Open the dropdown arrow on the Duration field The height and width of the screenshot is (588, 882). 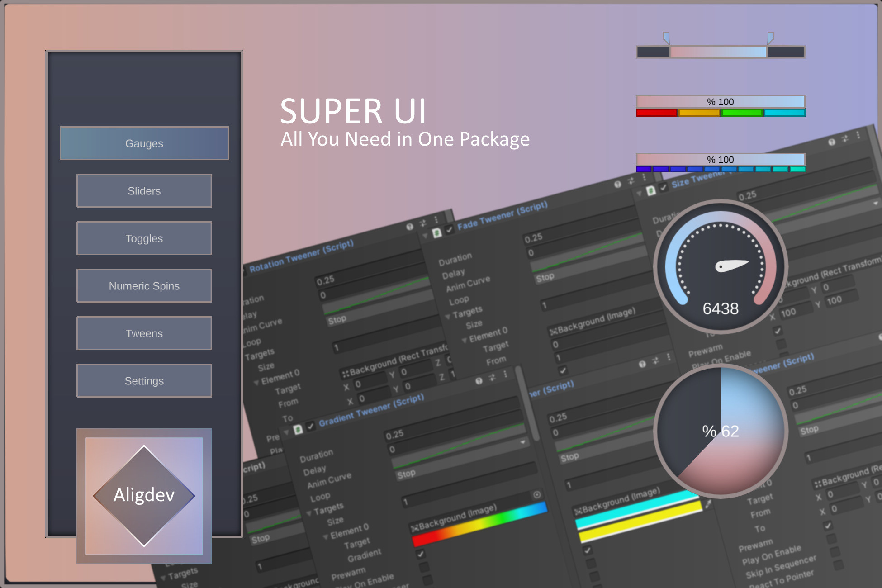pos(522,442)
